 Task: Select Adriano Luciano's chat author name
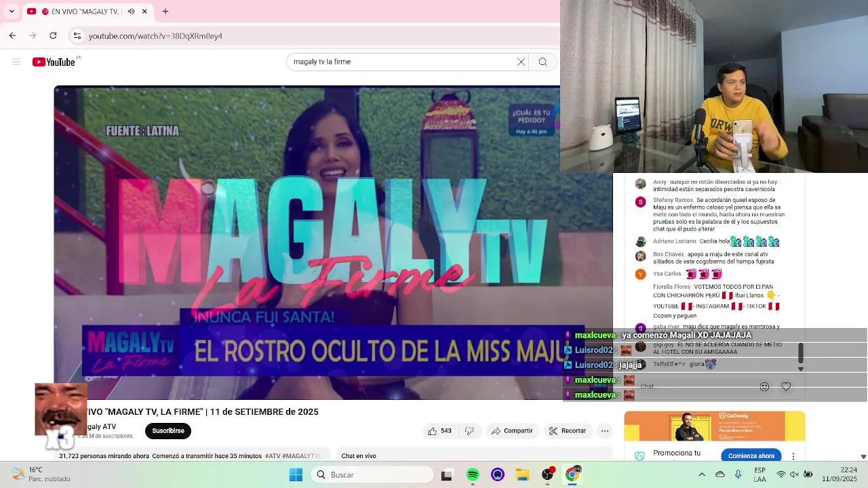coord(675,241)
